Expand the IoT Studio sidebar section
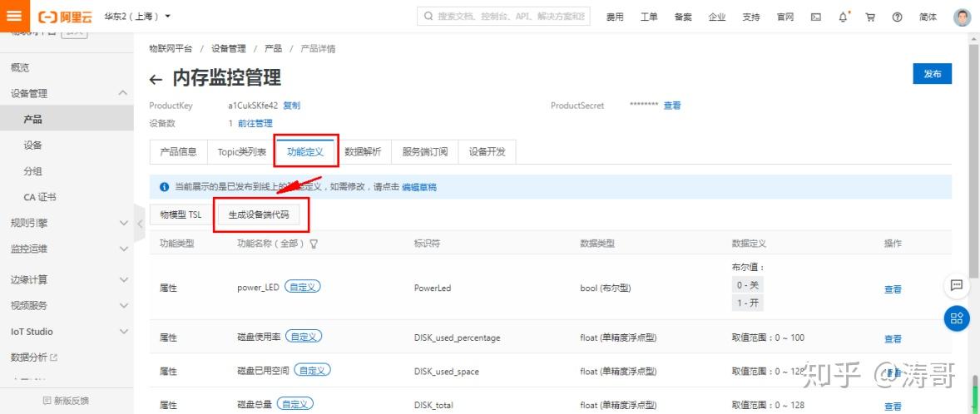Screen dimensions: 980x414 [67, 332]
